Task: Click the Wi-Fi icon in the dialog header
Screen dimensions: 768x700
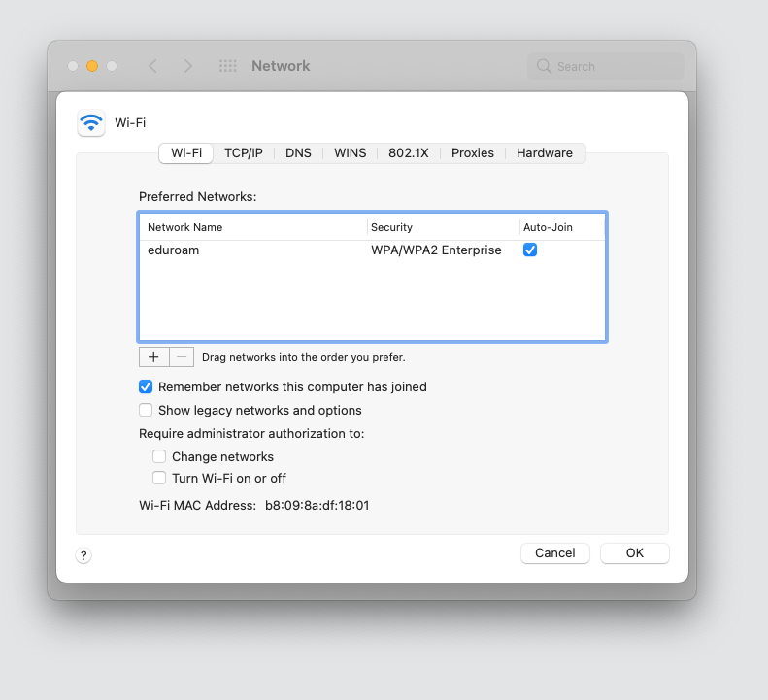Action: pos(91,123)
